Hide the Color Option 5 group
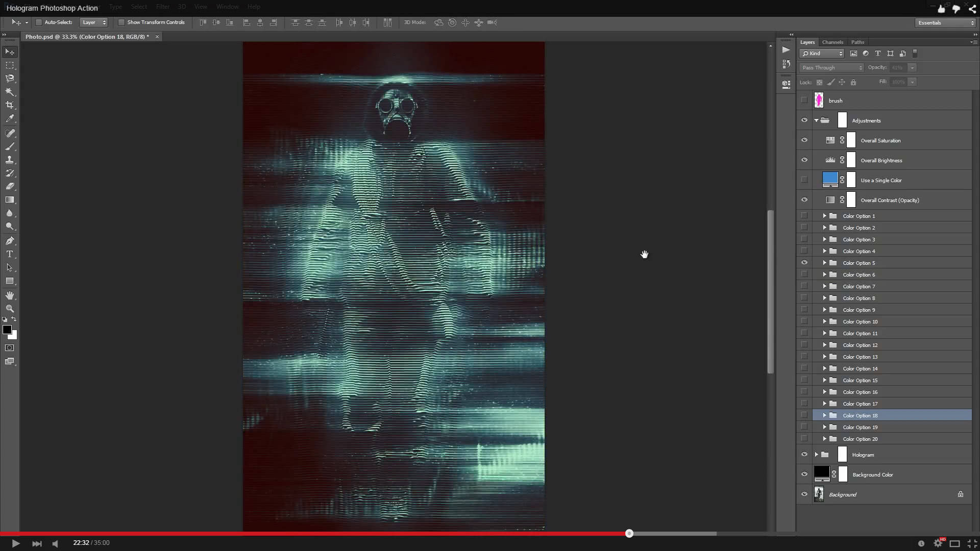 click(804, 263)
